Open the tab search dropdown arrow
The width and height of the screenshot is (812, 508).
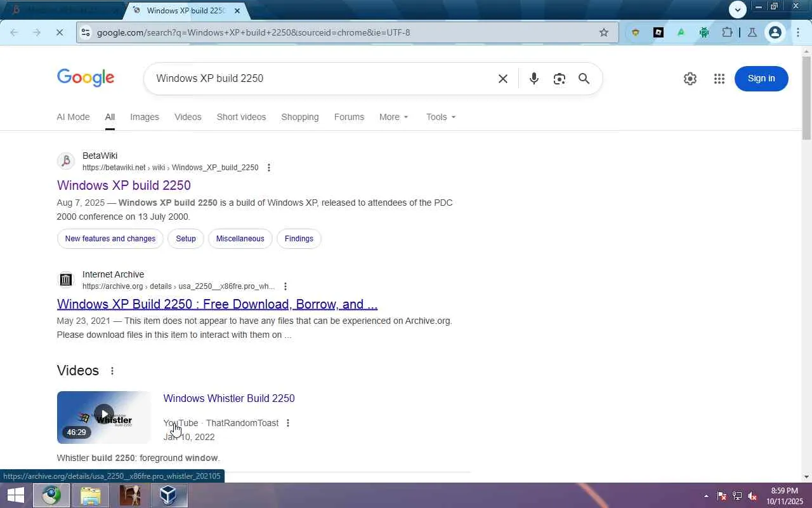click(x=737, y=10)
